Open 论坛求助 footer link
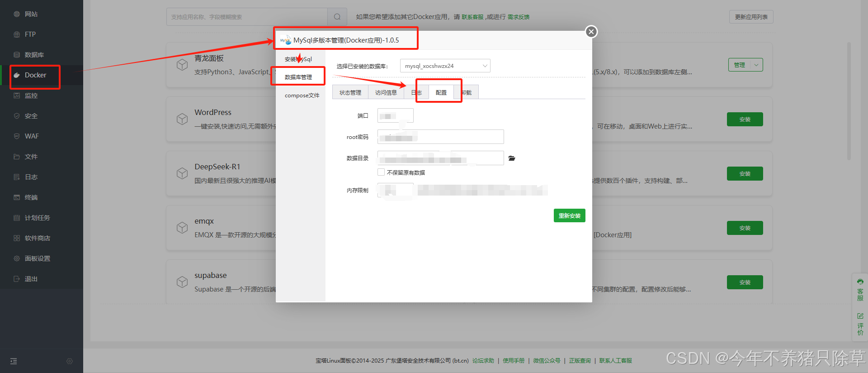868x373 pixels. point(483,361)
